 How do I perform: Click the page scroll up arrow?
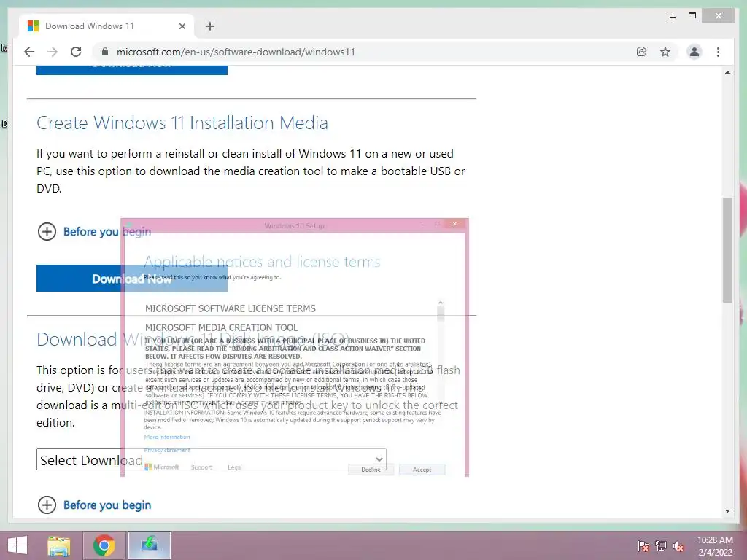pos(727,72)
